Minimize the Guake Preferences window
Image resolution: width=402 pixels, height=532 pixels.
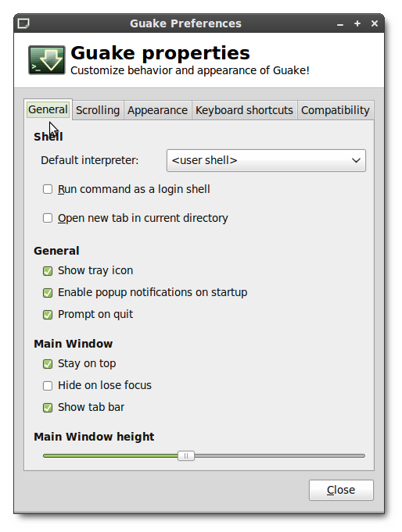click(x=340, y=23)
